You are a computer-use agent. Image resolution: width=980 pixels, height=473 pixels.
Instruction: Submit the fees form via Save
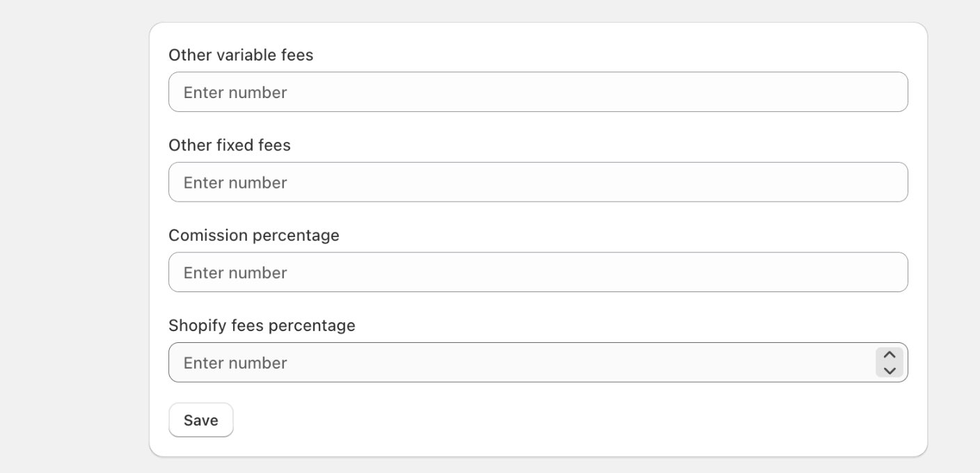200,420
